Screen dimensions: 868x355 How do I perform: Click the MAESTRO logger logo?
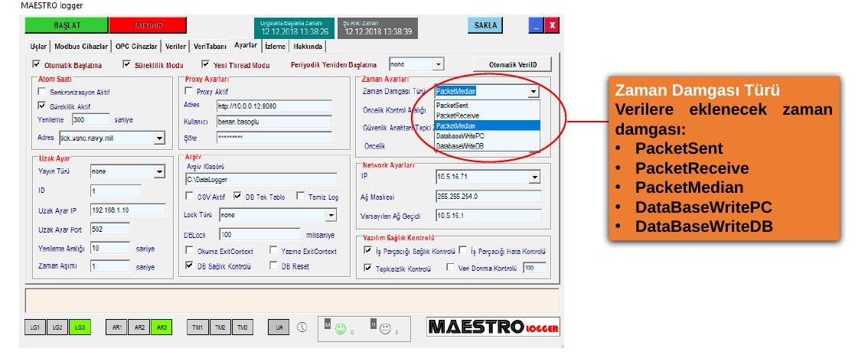pyautogui.click(x=493, y=327)
